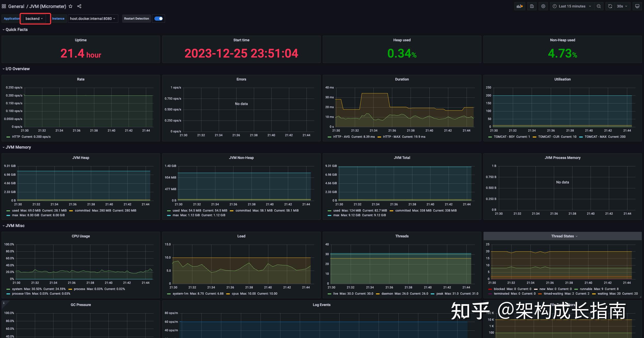Turn off the Restart Detection toggle switch
This screenshot has width=644, height=338.
tap(158, 18)
